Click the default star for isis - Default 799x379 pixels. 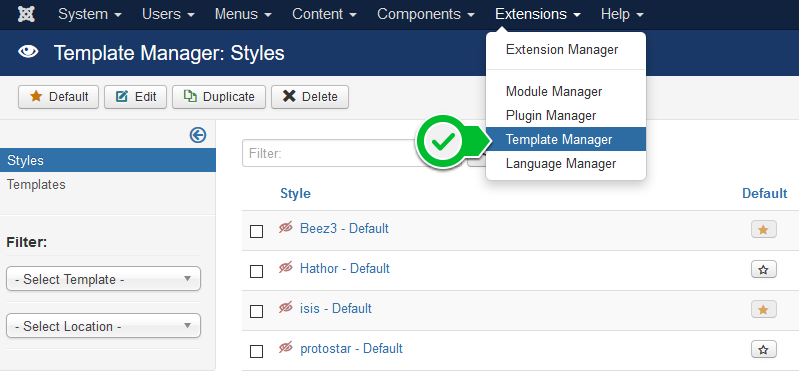click(x=763, y=309)
